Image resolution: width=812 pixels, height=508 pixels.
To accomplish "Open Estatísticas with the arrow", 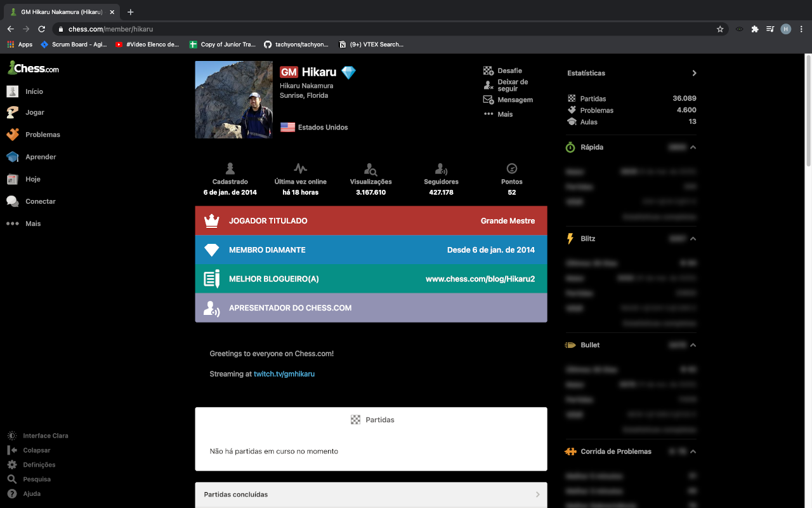I will [x=694, y=73].
